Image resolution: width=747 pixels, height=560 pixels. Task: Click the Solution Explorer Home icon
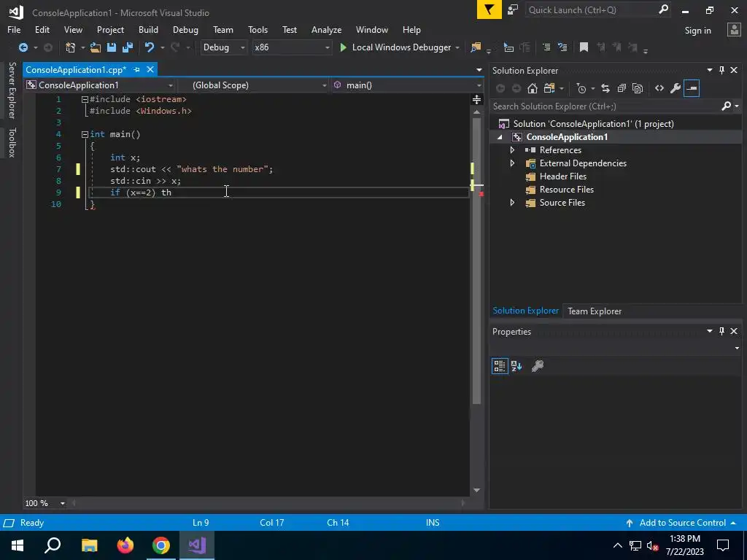tap(533, 88)
